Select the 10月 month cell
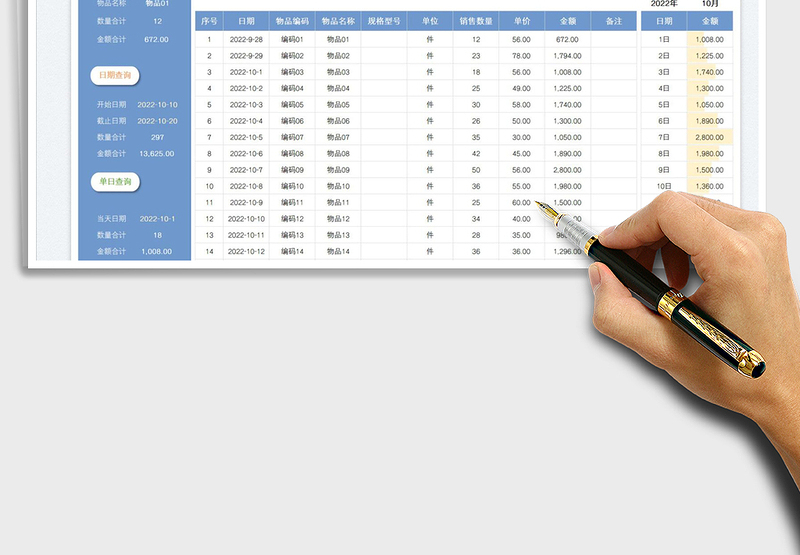800x555 pixels. coord(710,4)
